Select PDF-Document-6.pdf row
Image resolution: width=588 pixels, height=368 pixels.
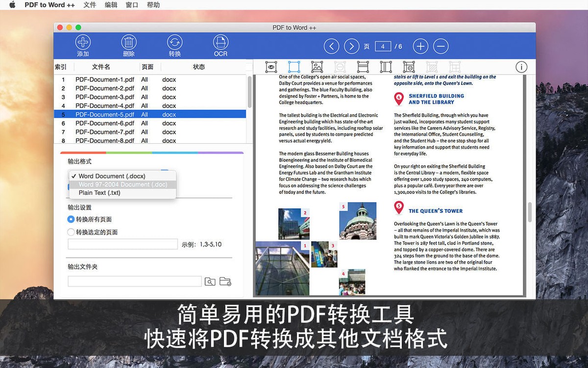150,123
